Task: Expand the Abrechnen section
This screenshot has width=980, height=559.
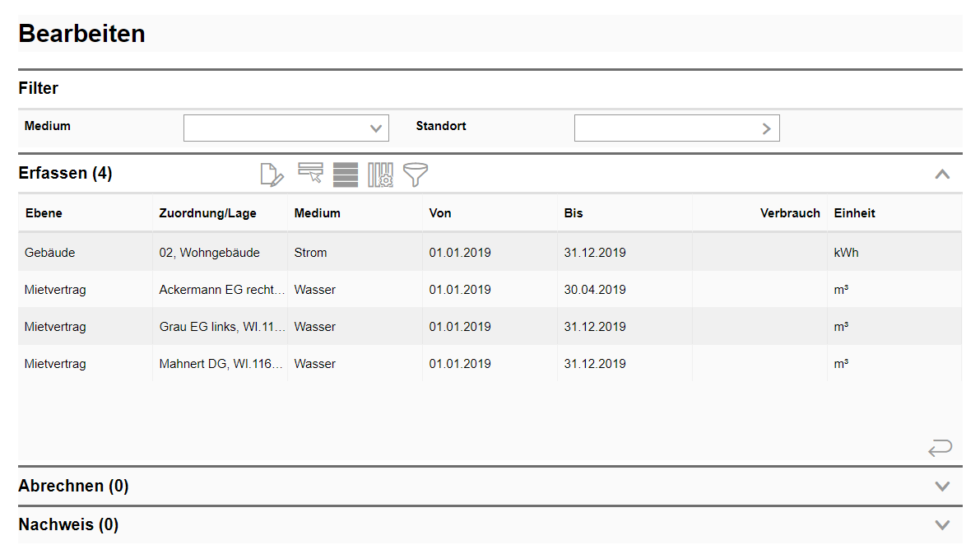Action: pos(942,487)
